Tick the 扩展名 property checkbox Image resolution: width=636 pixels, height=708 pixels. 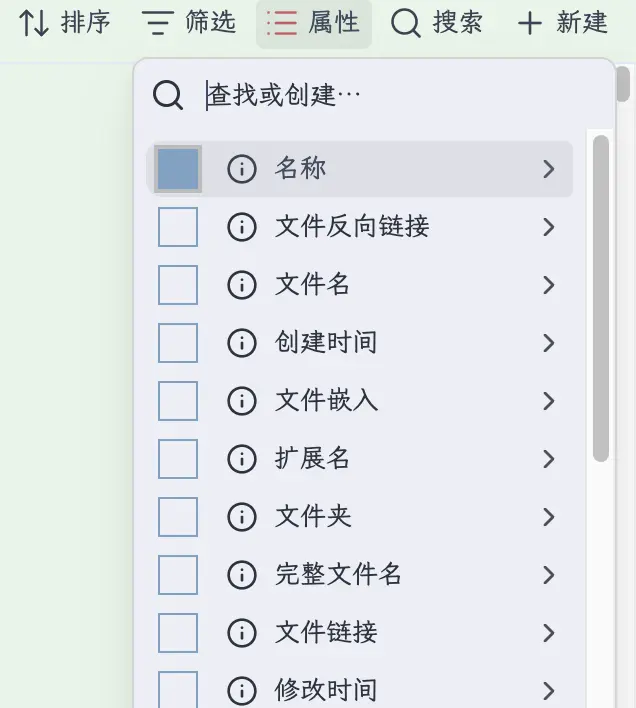(179, 459)
